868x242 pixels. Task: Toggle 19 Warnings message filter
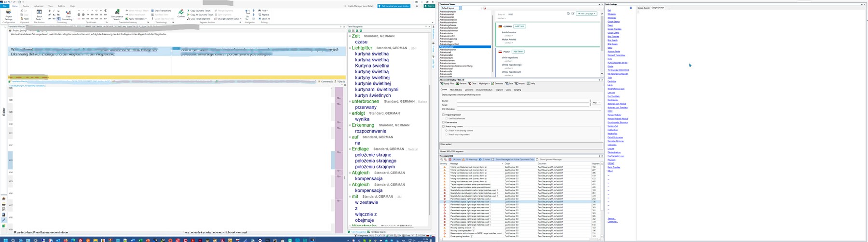pyautogui.click(x=470, y=160)
